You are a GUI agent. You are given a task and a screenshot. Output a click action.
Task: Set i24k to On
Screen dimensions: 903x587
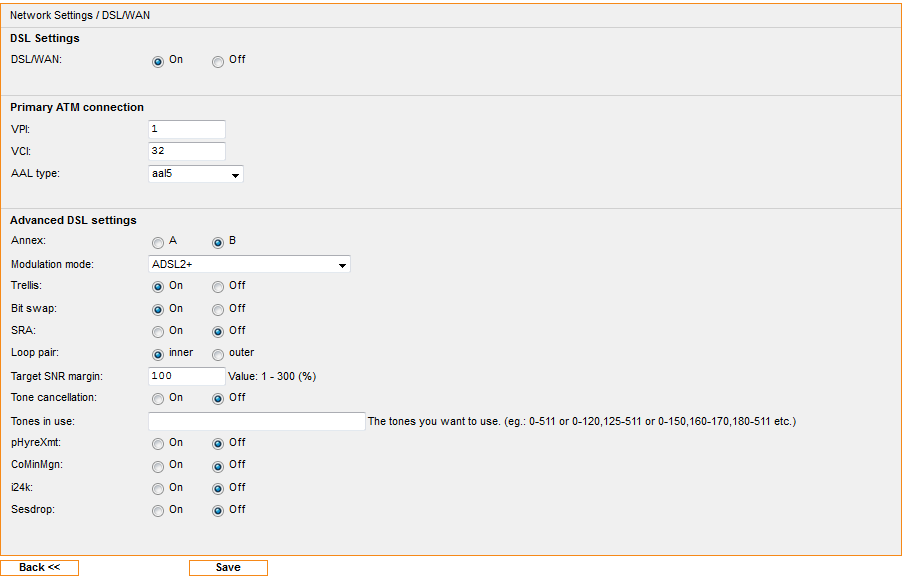pos(158,488)
